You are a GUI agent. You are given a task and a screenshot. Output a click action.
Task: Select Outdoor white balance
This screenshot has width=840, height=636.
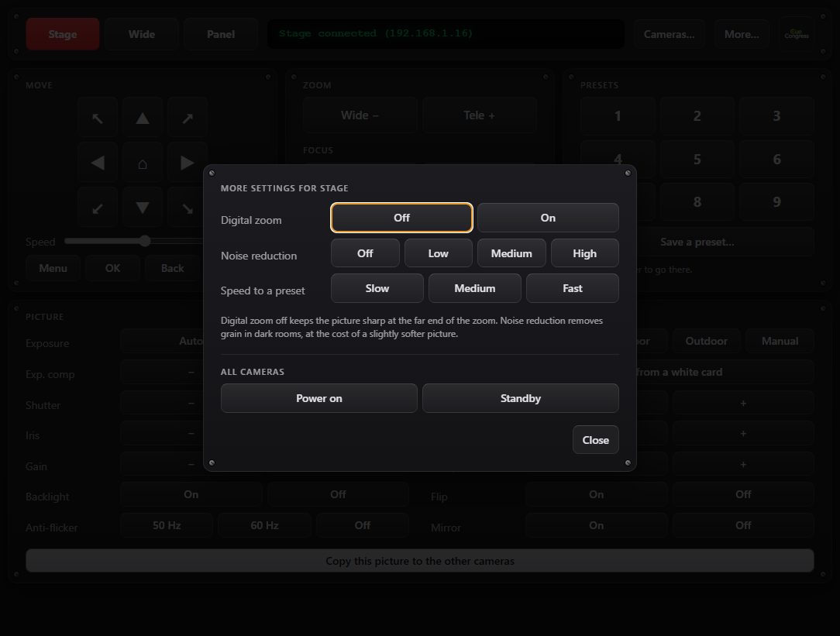tap(707, 341)
